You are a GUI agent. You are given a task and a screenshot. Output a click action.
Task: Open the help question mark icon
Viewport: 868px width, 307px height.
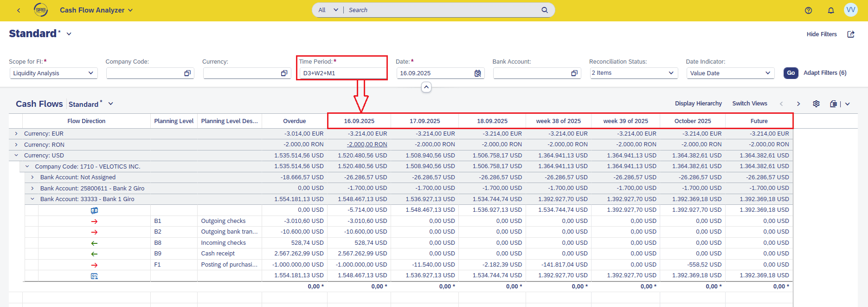808,10
